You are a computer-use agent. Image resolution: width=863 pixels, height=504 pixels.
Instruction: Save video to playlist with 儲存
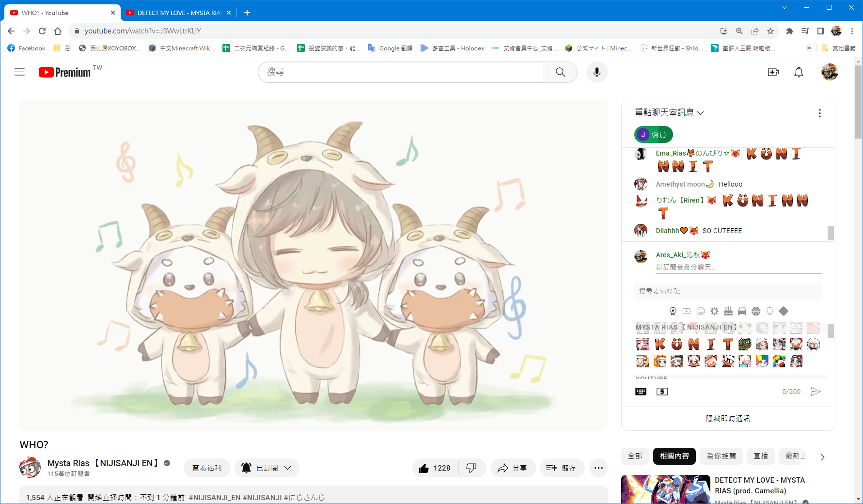tap(562, 468)
